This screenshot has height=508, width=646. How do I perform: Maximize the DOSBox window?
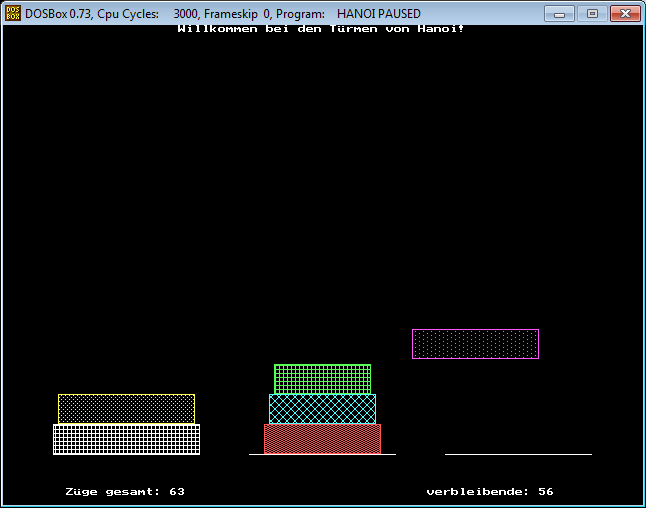591,14
